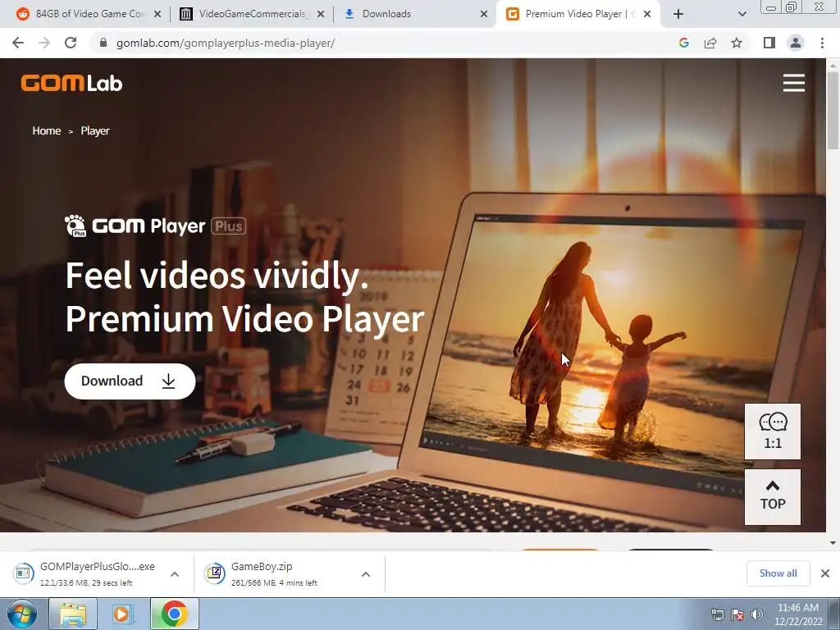Open the GOMPlayerPlusGlo exe download item

coord(89,573)
